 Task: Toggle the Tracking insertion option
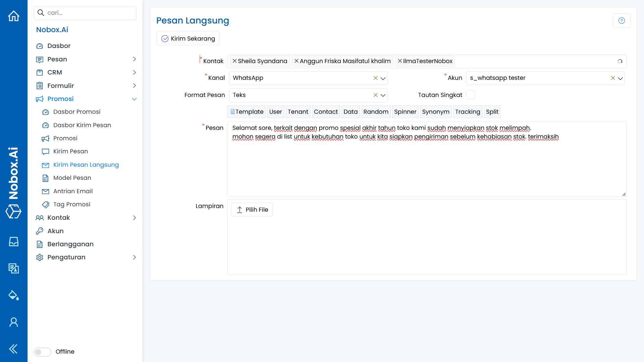coord(467,112)
